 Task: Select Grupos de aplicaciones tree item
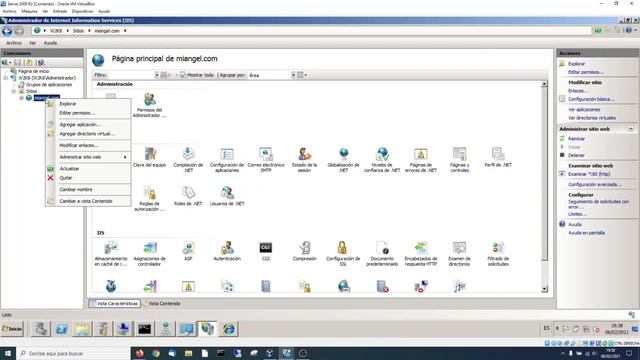coord(49,84)
